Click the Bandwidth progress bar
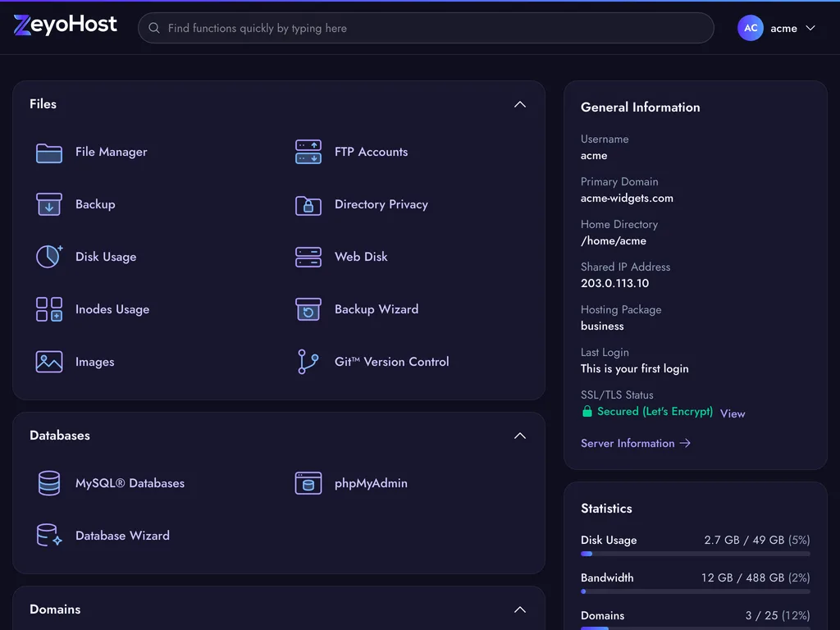Image resolution: width=840 pixels, height=630 pixels. pyautogui.click(x=696, y=591)
